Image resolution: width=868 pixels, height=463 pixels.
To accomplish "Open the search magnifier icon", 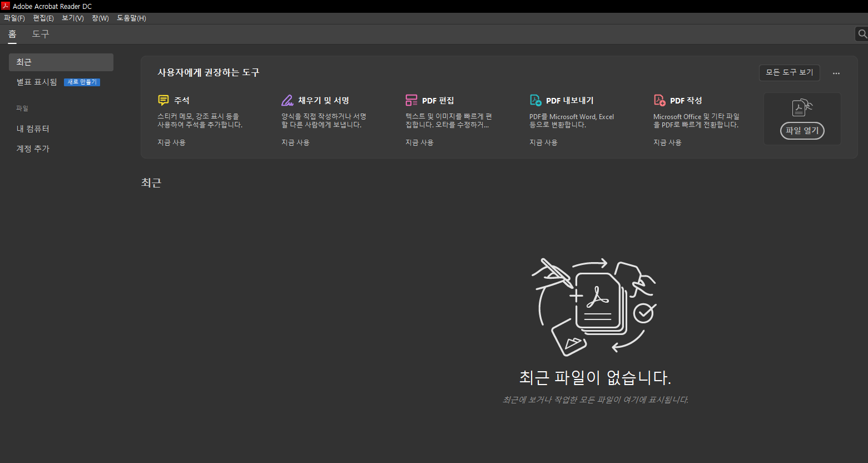I will tap(862, 34).
